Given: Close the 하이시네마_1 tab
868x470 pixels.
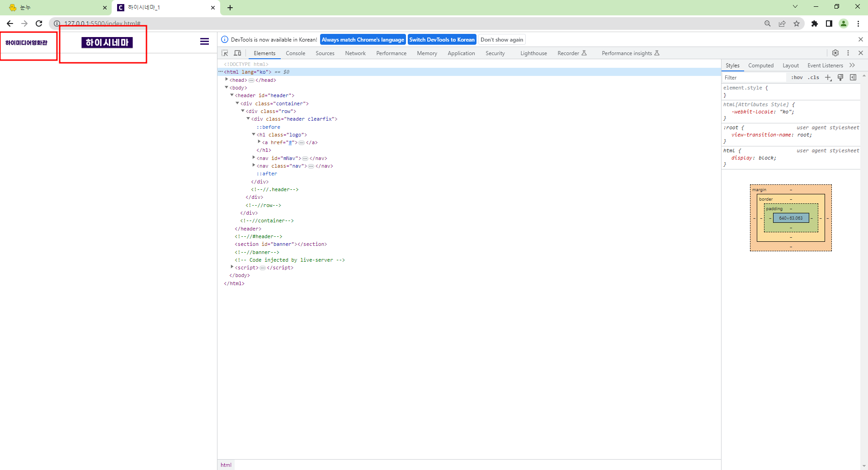Looking at the screenshot, I should [212, 8].
